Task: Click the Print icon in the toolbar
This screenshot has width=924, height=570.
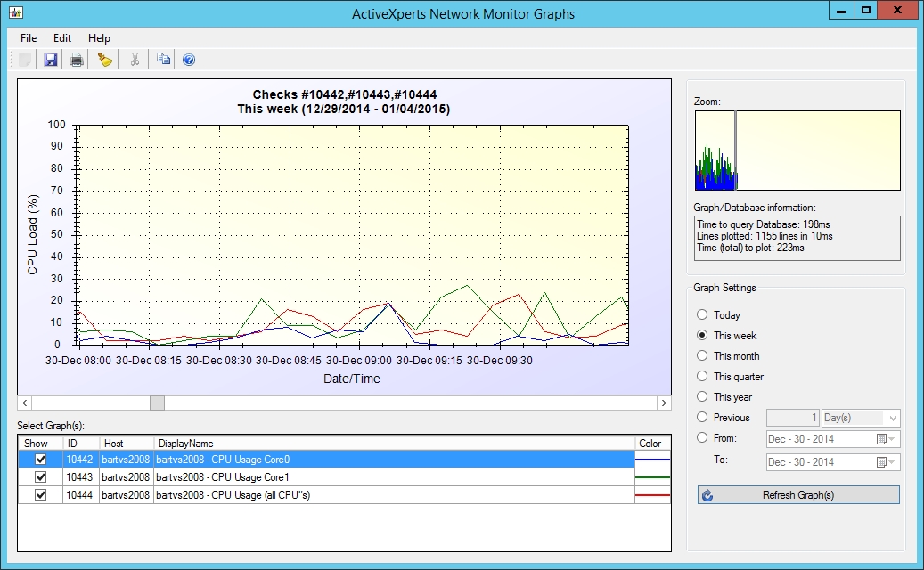Action: (x=77, y=60)
